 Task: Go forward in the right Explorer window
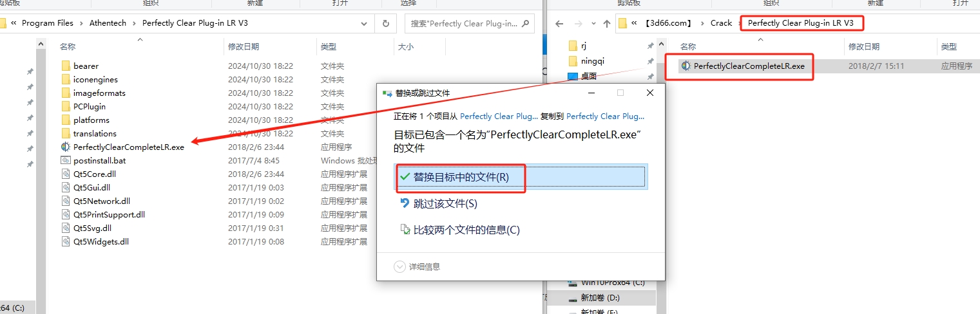coord(578,23)
